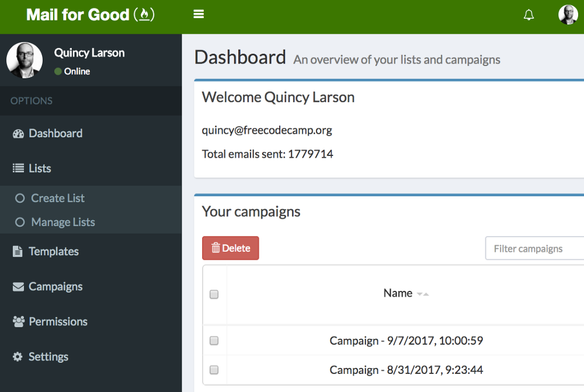Click the Lists icon in sidebar
Viewport: 584px width, 392px height.
(18, 169)
